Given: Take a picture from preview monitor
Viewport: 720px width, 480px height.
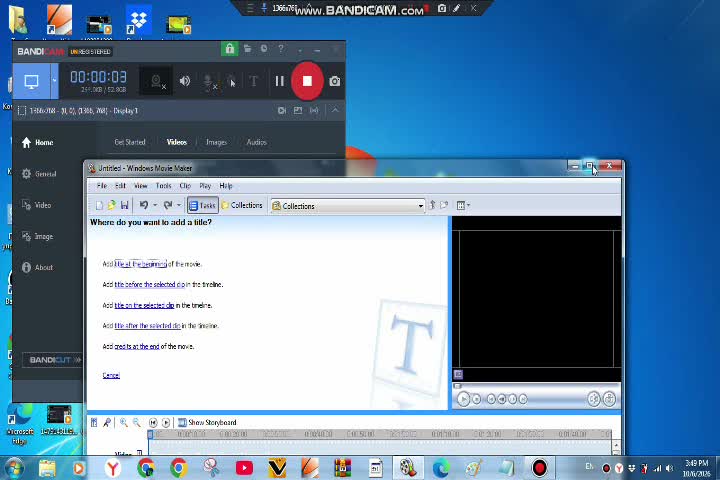Looking at the screenshot, I should click(609, 399).
